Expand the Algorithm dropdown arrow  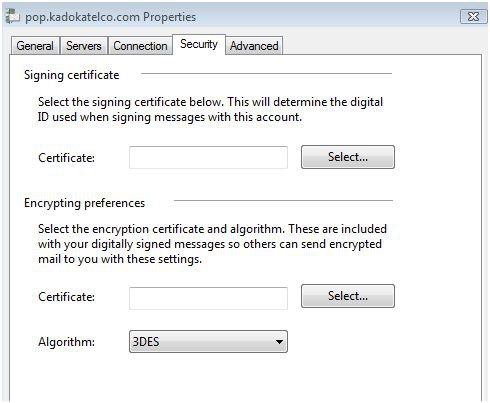tap(279, 342)
